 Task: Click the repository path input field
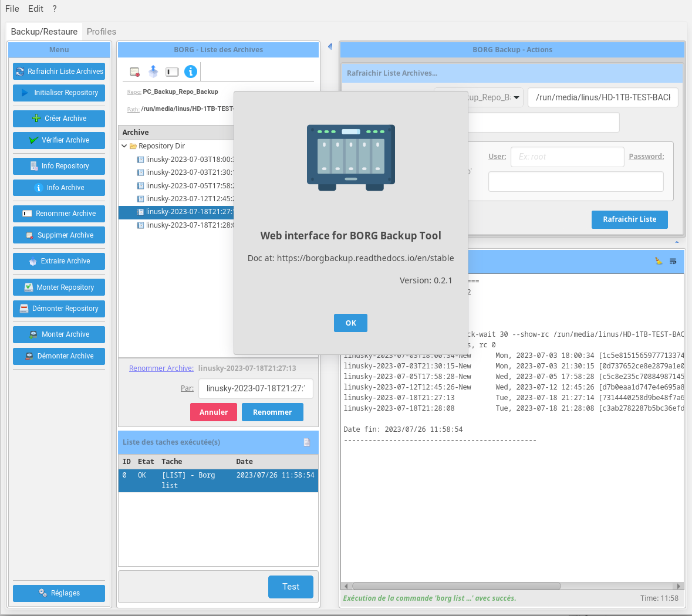click(603, 97)
